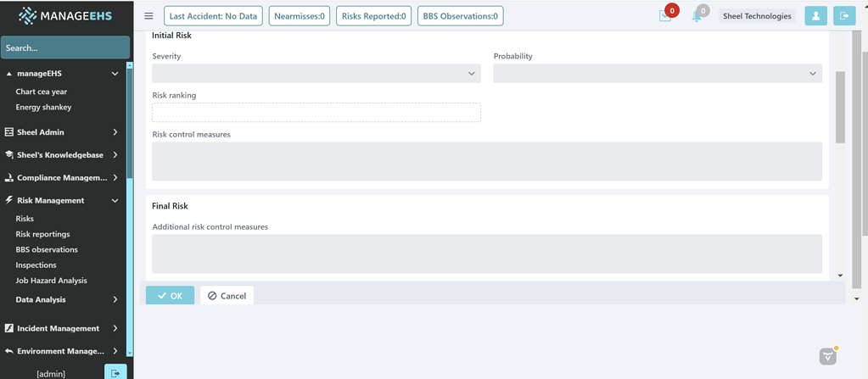Click the BBS Observations:0 badge

coord(461,16)
